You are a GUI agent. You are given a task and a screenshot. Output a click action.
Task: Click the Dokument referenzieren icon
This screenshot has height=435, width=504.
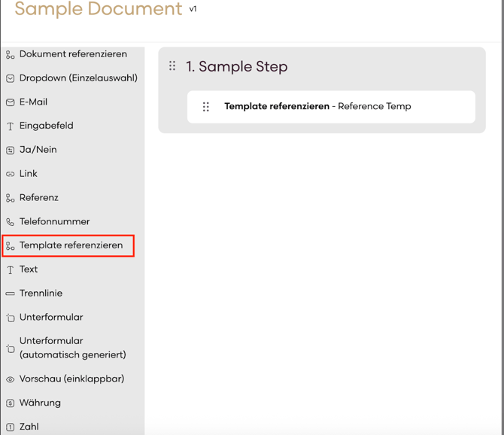[10, 55]
